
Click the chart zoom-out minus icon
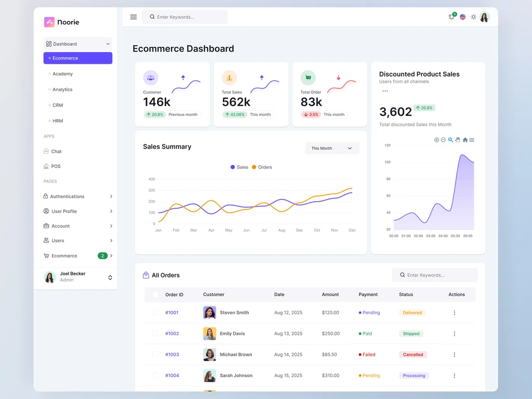pos(443,140)
